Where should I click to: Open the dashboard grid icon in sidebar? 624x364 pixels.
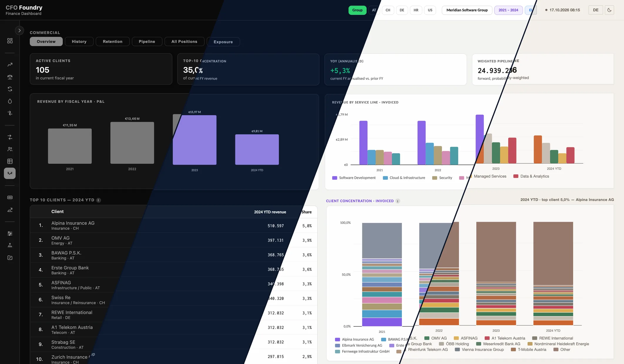coord(10,41)
